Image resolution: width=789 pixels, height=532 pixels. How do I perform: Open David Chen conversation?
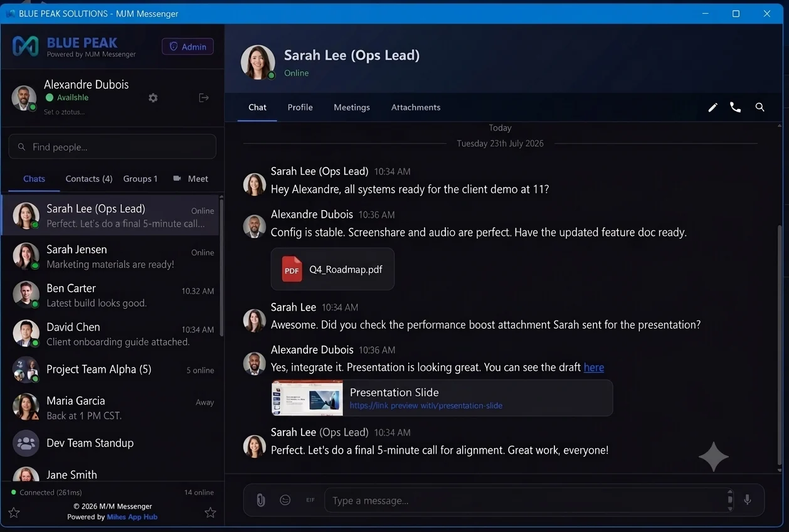110,334
